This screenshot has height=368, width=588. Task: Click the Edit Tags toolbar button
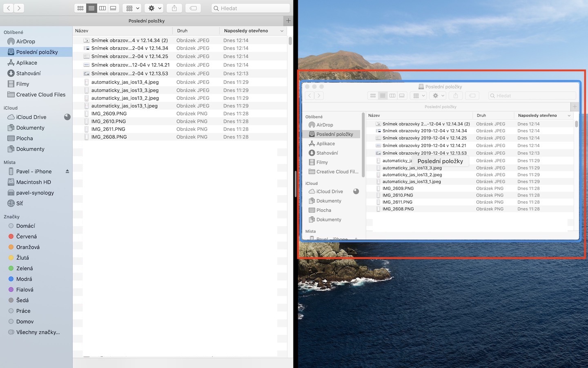point(193,8)
